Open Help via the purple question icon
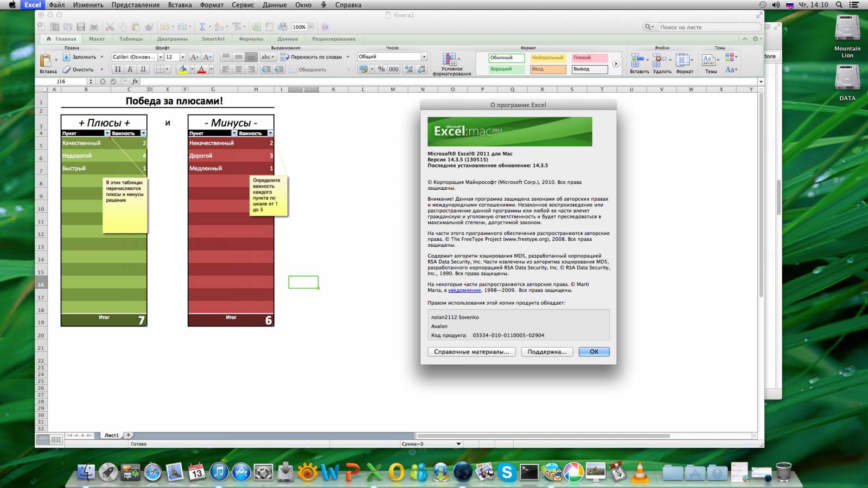Viewport: 868px width, 488px height. (325, 27)
